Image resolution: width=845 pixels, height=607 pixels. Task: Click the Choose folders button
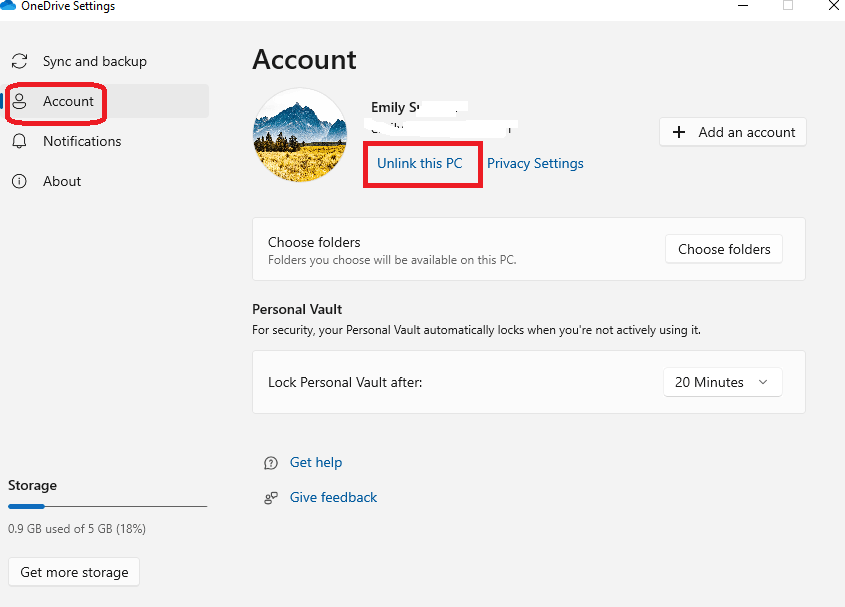(x=724, y=249)
